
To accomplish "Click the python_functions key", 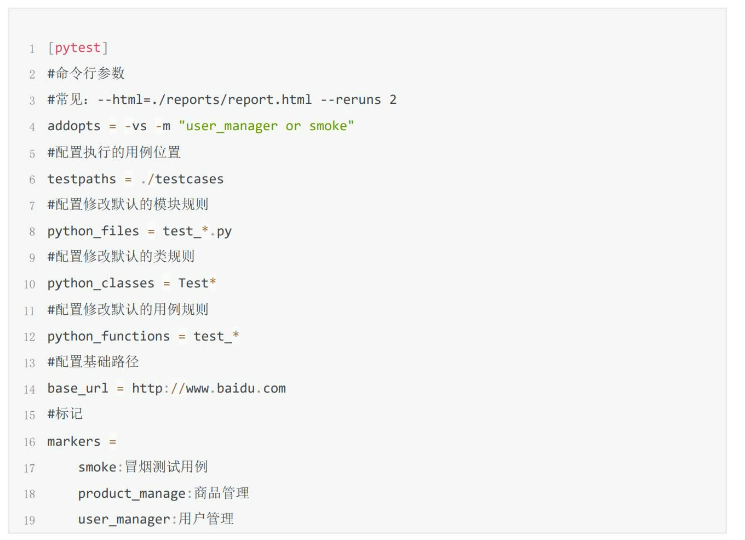I will [x=109, y=336].
